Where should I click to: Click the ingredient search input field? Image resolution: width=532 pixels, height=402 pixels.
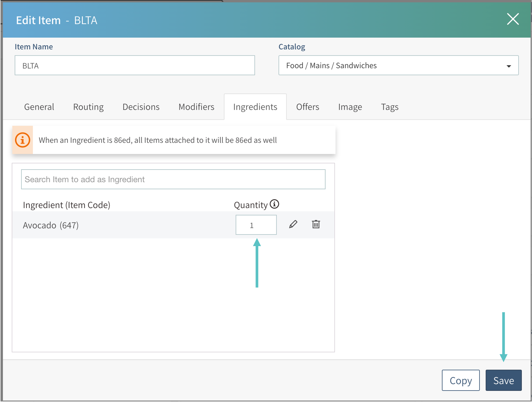pos(173,179)
